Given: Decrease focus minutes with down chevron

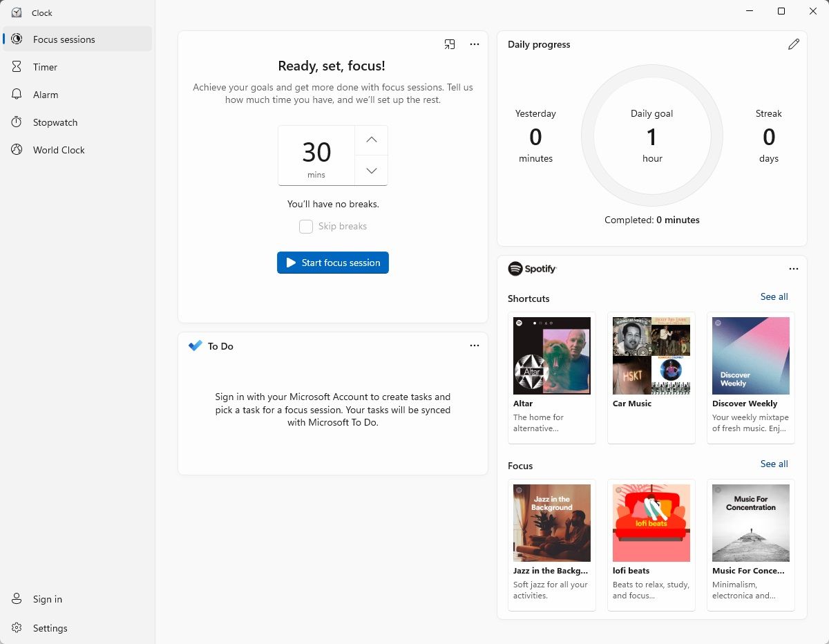Looking at the screenshot, I should (x=372, y=171).
